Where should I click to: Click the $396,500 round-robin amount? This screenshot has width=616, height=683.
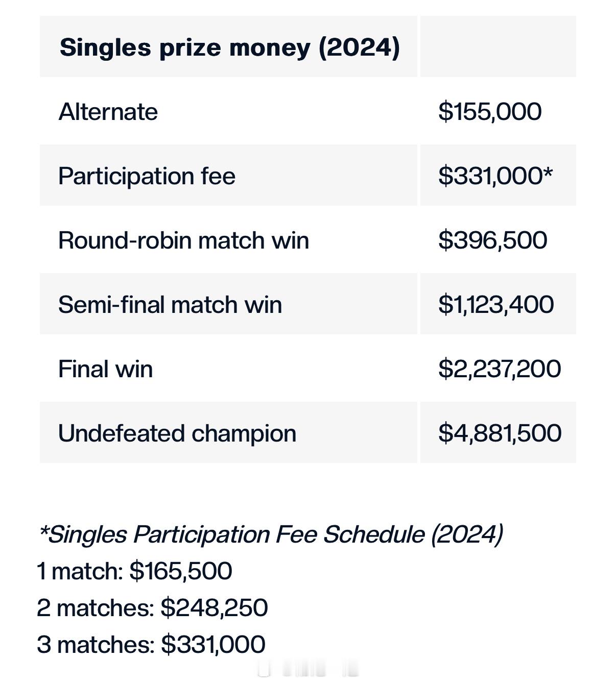492,240
